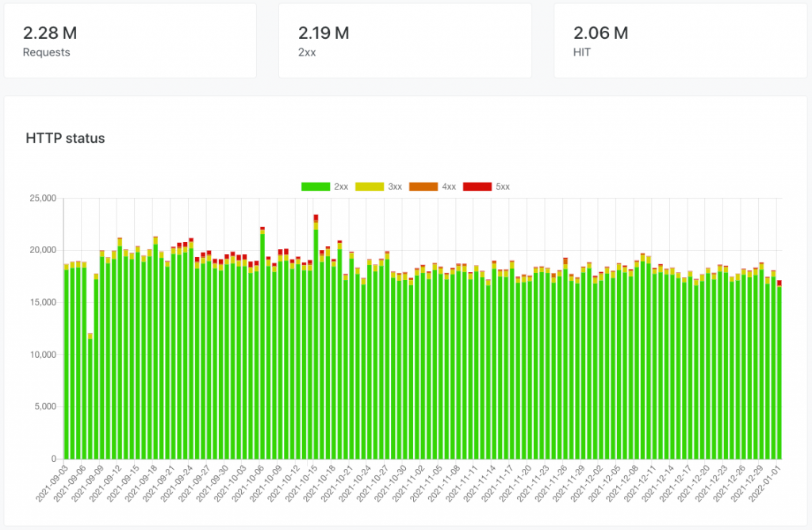The width and height of the screenshot is (812, 530).
Task: Click the 20,000 y-axis label
Action: (43, 250)
